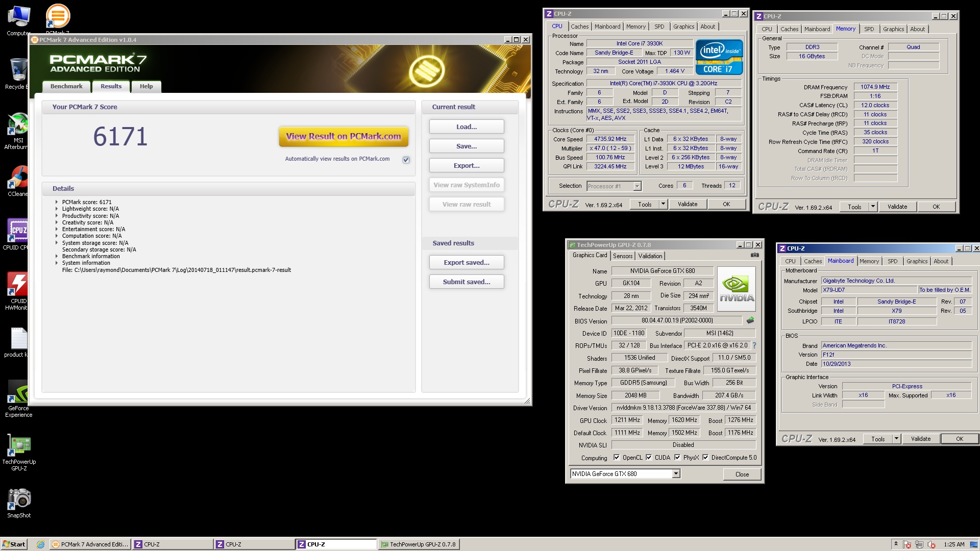Open the SPD tab in CPU-Z Memory window
980x551 pixels.
coord(869,29)
